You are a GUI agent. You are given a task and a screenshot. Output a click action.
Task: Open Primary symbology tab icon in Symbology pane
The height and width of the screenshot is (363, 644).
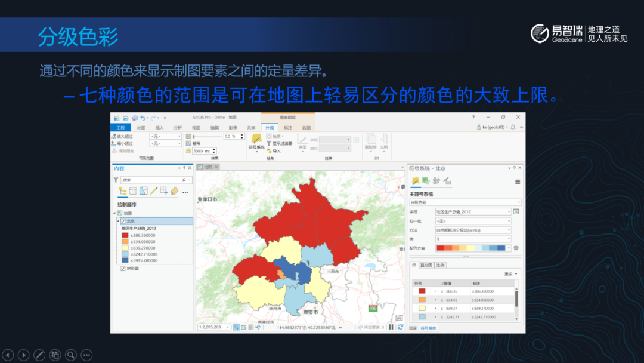tap(415, 181)
